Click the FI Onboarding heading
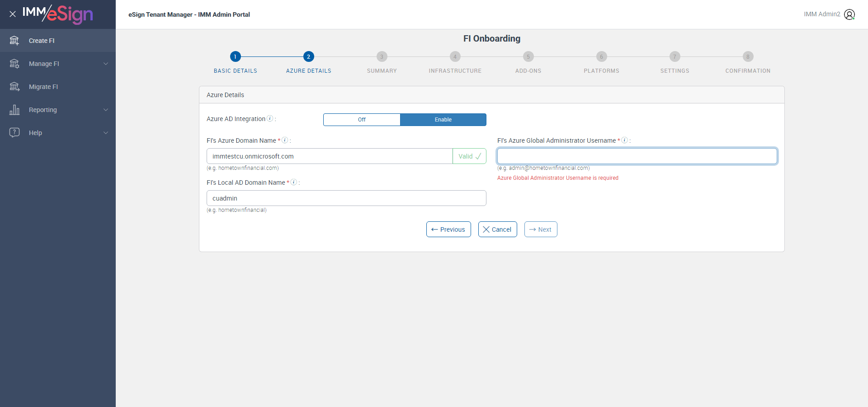 tap(492, 38)
